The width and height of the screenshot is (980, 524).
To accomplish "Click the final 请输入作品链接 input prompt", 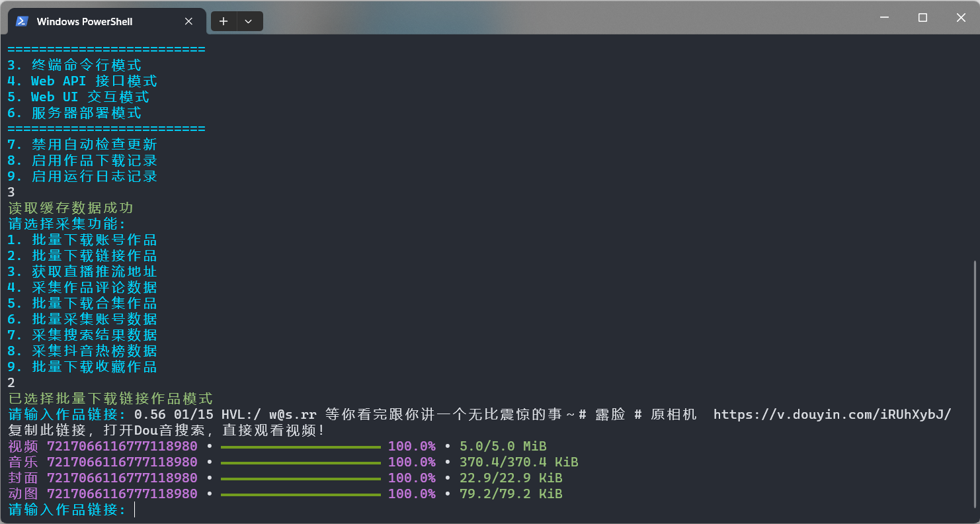I will pos(67,510).
